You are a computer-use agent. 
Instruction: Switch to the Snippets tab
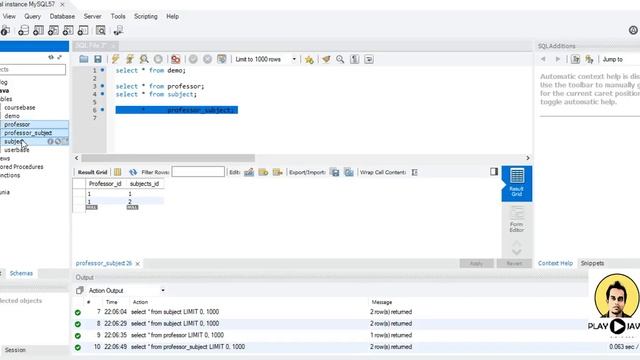tap(592, 263)
